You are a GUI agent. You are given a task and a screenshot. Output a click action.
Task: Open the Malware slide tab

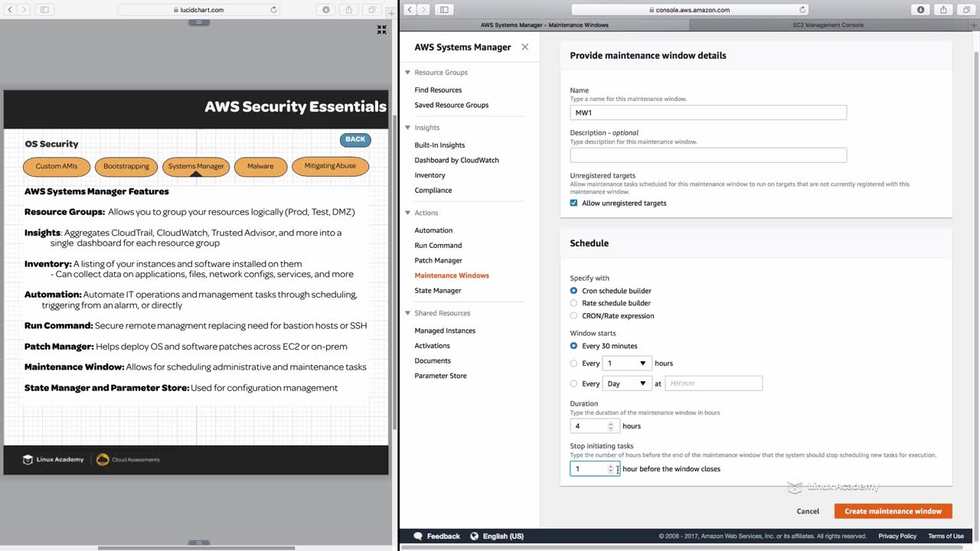point(260,166)
